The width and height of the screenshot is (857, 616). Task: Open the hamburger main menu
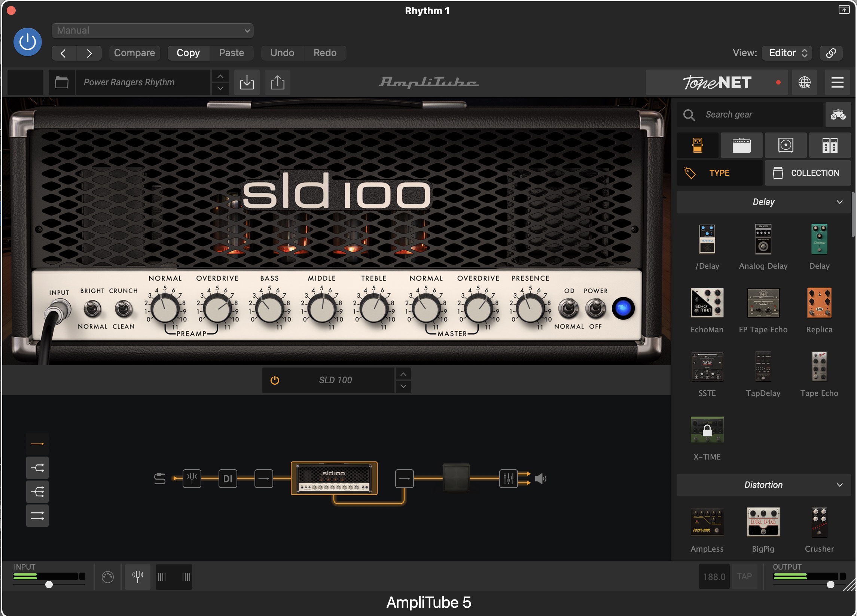(x=837, y=82)
